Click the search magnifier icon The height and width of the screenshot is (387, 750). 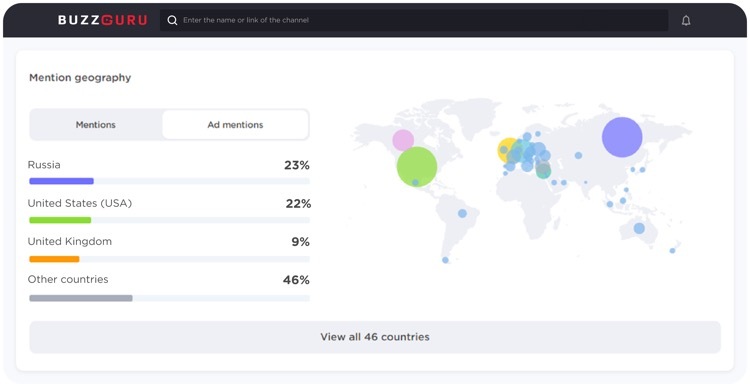[x=172, y=20]
